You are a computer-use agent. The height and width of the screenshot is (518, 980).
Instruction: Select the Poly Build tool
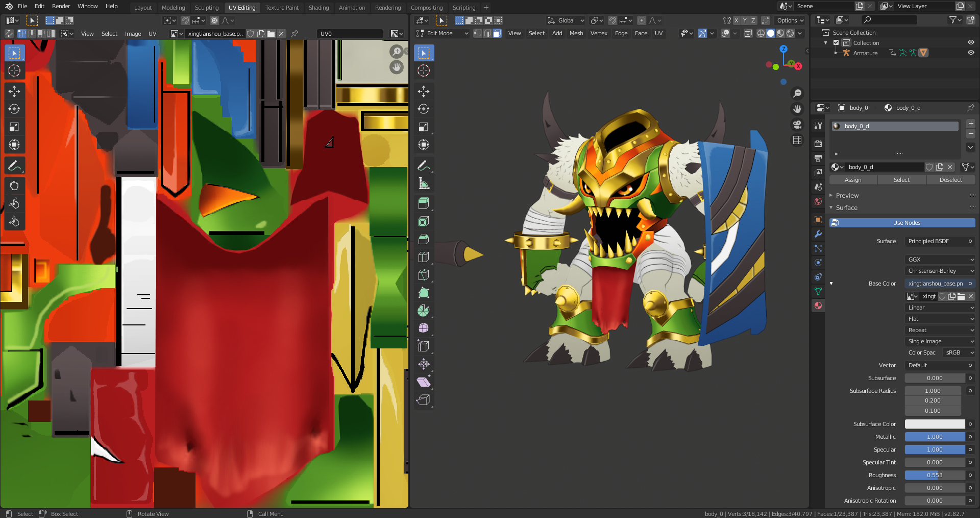click(x=424, y=293)
